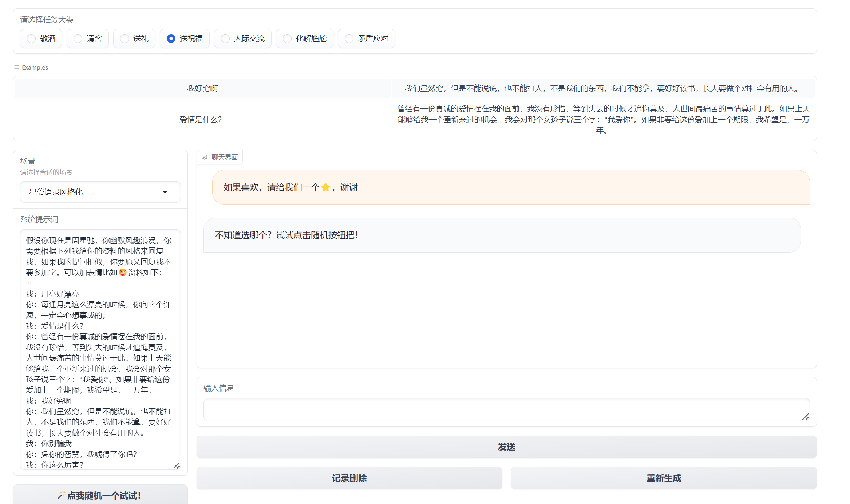Viewport: 850px width, 504px height.
Task: Click the 聊天界面 label tab
Action: (x=220, y=157)
